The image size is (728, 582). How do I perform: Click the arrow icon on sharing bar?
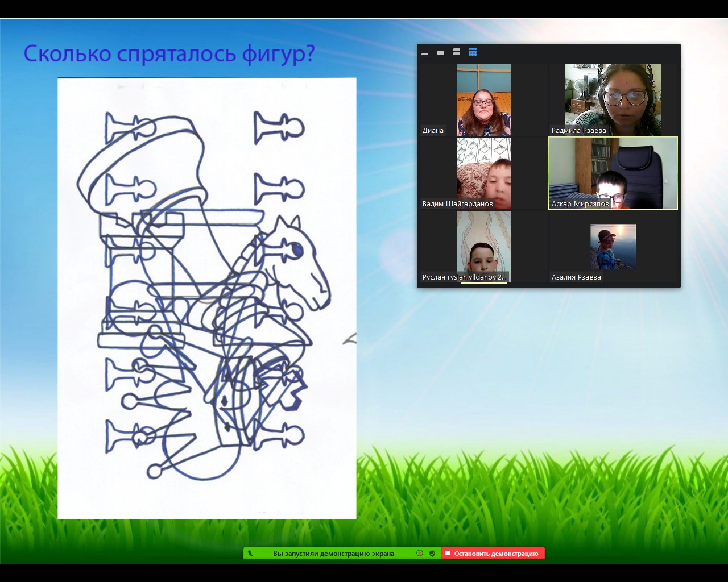(250, 553)
